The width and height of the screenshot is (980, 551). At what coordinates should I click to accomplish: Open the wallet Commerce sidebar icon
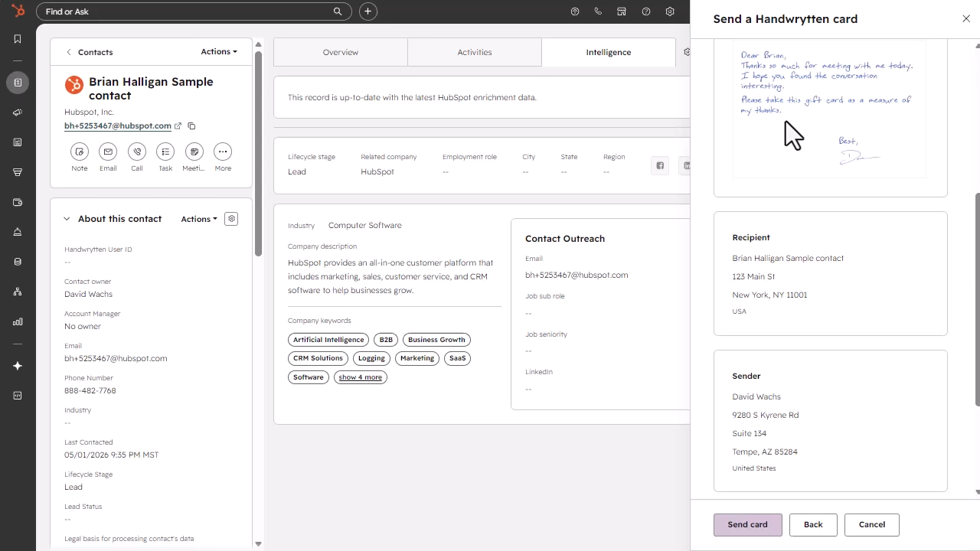pyautogui.click(x=18, y=203)
